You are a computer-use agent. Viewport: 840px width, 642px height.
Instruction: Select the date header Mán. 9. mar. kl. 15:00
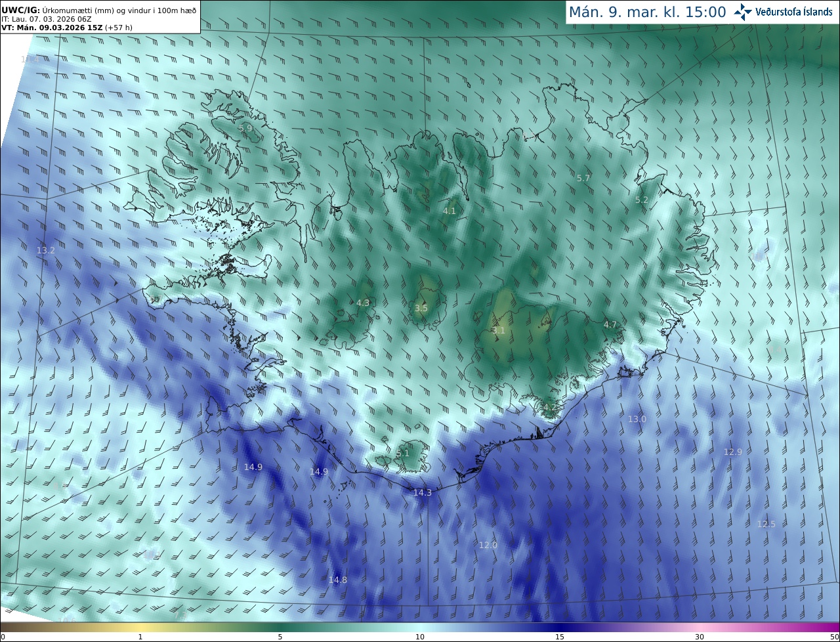(647, 12)
